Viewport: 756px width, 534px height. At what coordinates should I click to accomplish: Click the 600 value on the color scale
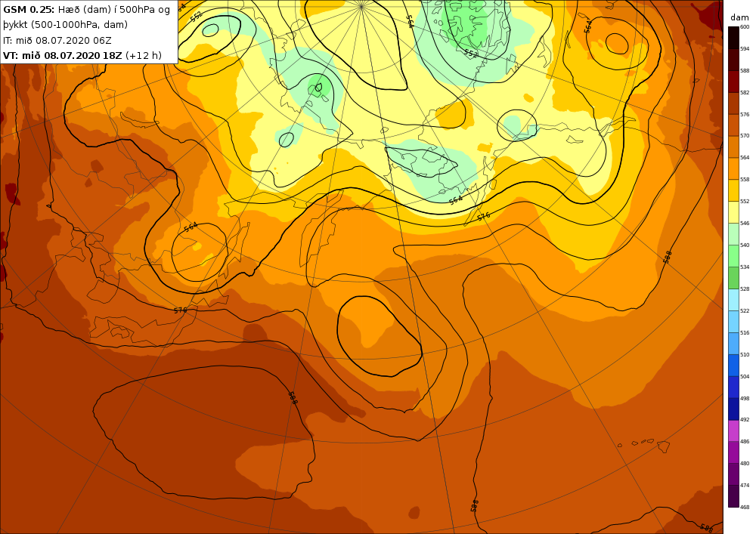click(x=745, y=27)
